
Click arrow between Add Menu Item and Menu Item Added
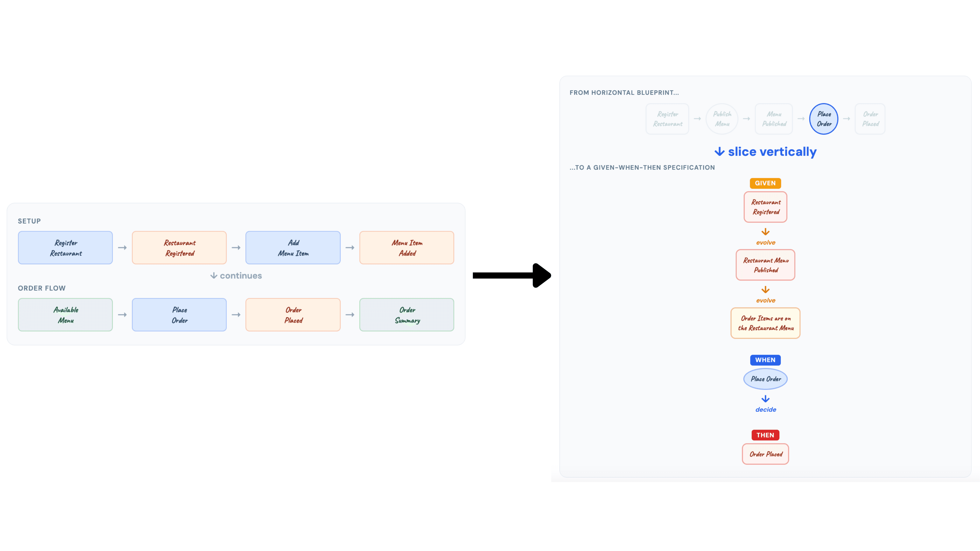pyautogui.click(x=350, y=248)
